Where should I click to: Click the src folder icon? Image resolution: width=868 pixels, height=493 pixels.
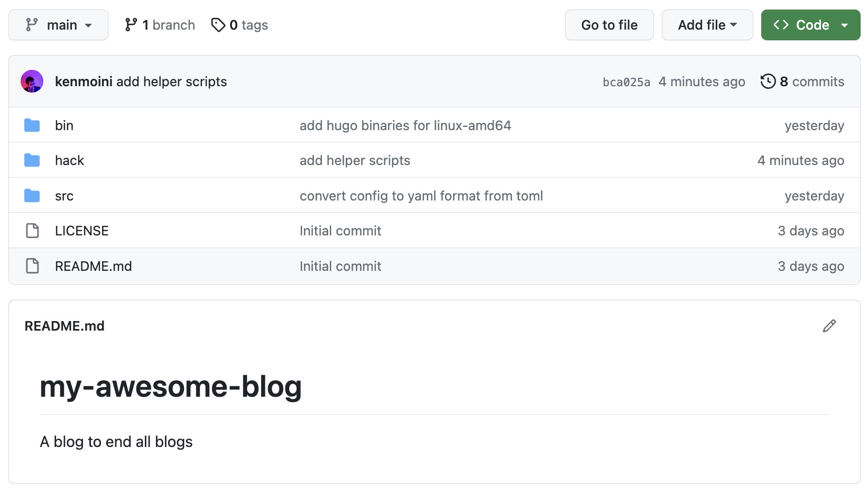point(32,196)
